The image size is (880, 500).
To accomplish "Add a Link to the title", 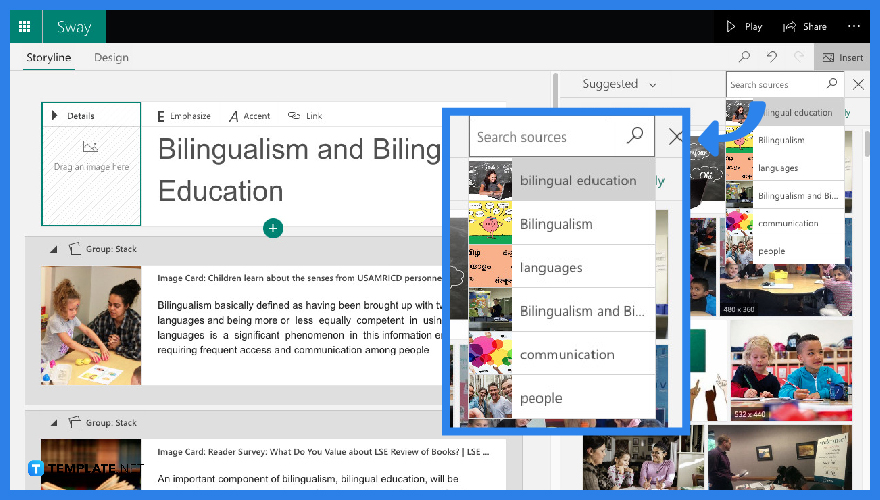I will [305, 116].
